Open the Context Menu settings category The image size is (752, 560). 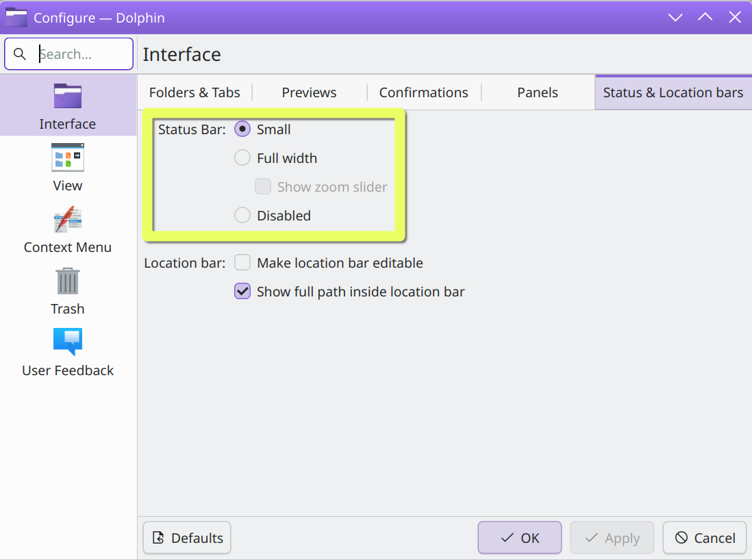(x=68, y=229)
